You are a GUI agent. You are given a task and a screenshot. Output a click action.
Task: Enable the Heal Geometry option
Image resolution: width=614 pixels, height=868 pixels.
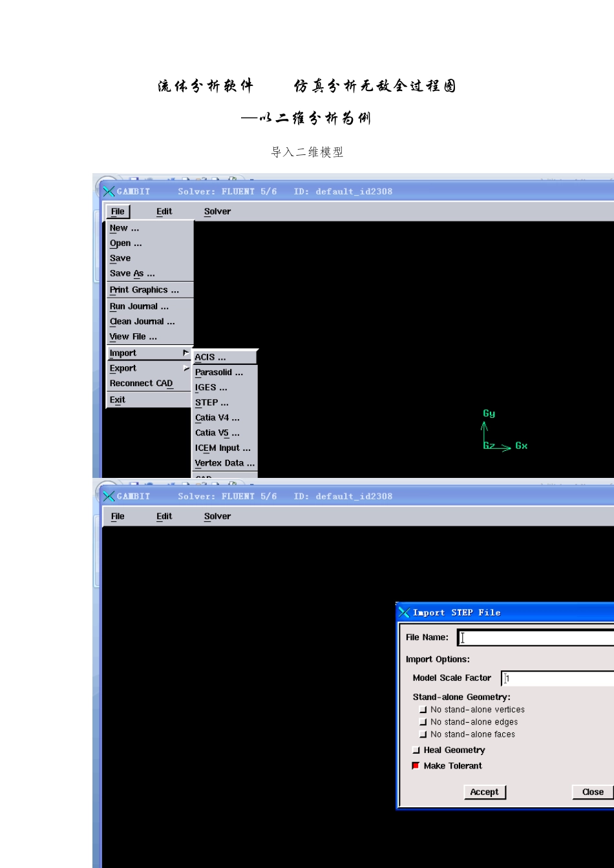[416, 750]
